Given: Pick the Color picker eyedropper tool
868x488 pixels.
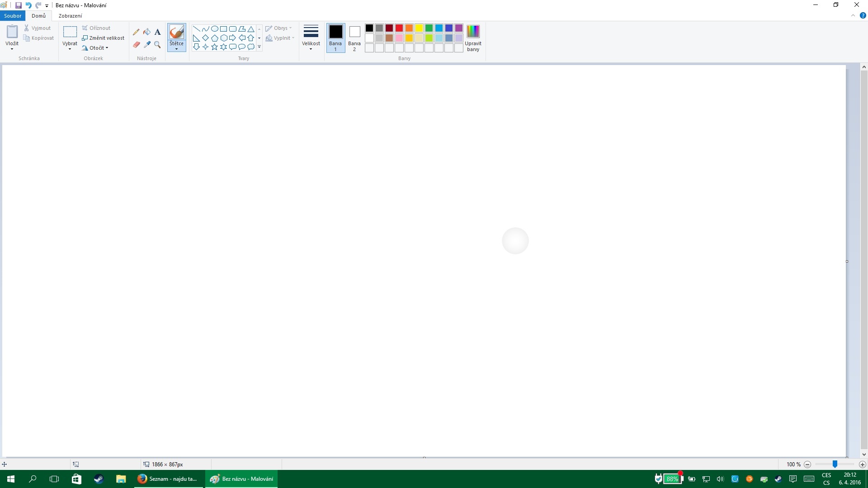Looking at the screenshot, I should tap(147, 44).
